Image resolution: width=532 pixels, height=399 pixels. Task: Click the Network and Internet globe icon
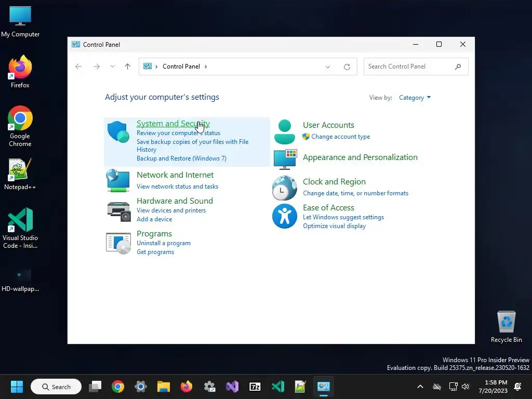click(118, 181)
